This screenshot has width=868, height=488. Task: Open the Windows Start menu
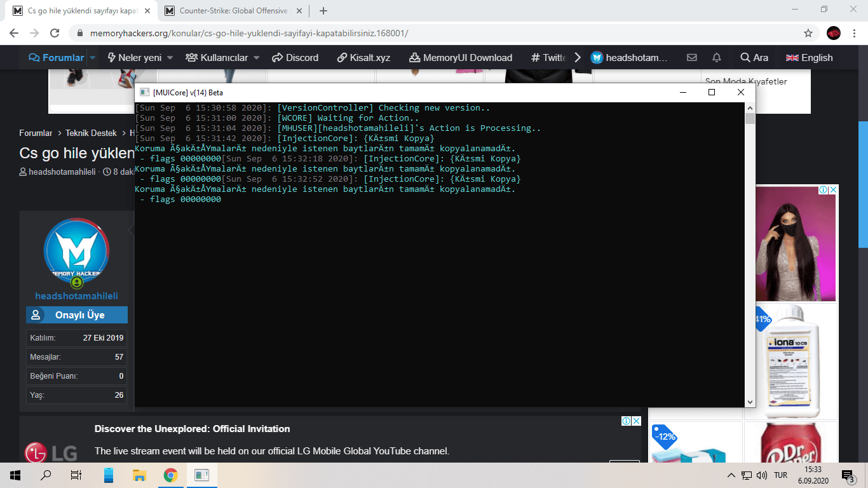(15, 475)
